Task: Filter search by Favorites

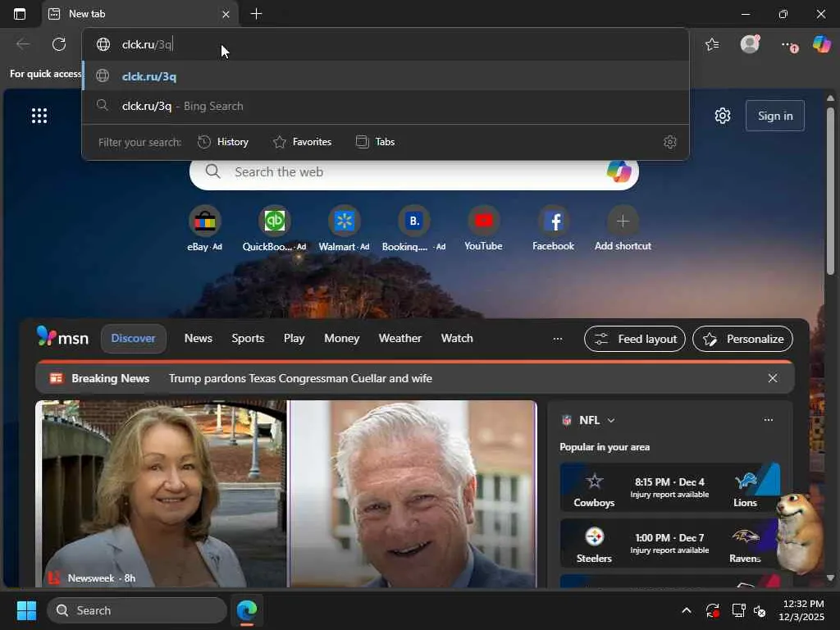Action: coord(302,142)
